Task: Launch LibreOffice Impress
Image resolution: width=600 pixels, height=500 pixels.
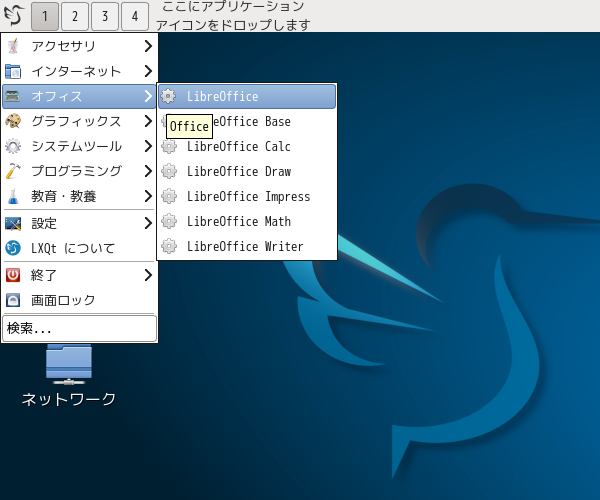Action: tap(247, 196)
